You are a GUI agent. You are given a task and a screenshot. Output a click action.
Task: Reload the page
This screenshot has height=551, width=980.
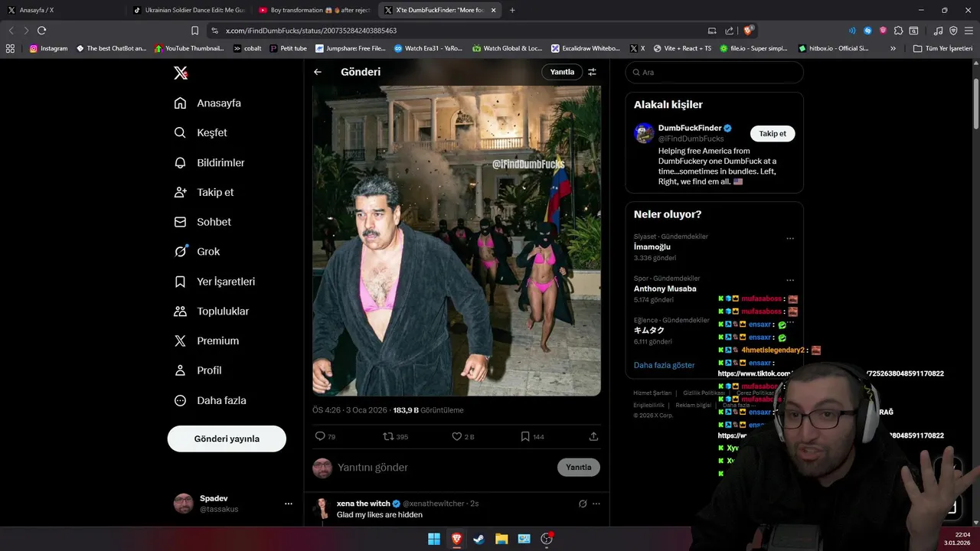pyautogui.click(x=42, y=31)
